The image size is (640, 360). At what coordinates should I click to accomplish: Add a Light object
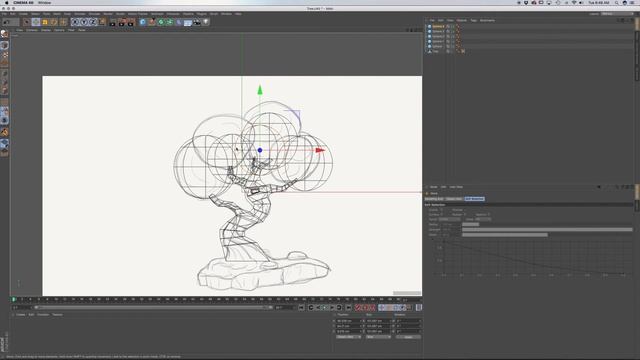point(206,22)
